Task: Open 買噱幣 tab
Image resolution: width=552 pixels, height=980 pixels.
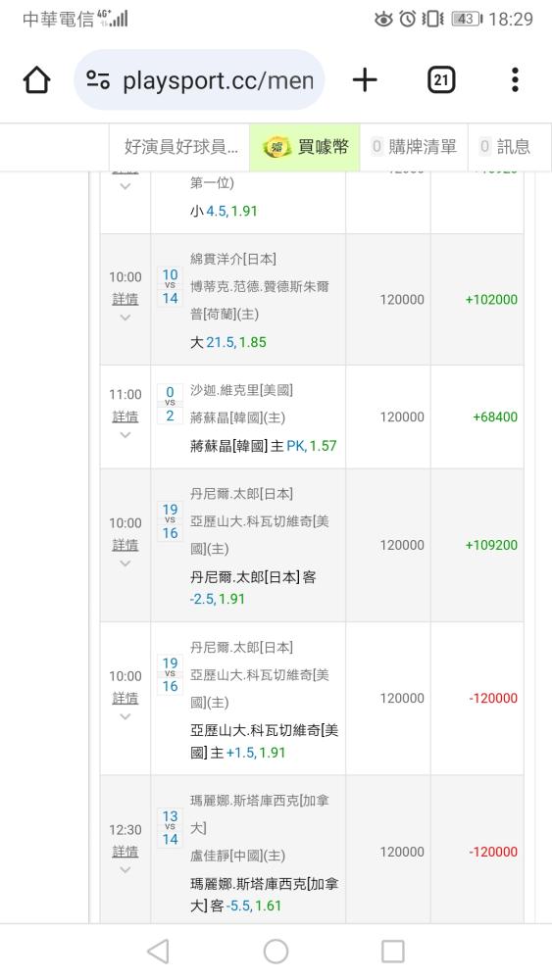Action: point(305,148)
